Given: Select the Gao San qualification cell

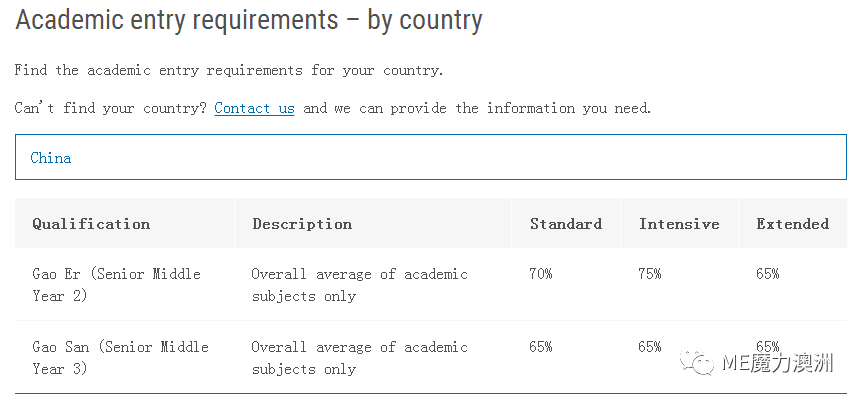Looking at the screenshot, I should (120, 358).
